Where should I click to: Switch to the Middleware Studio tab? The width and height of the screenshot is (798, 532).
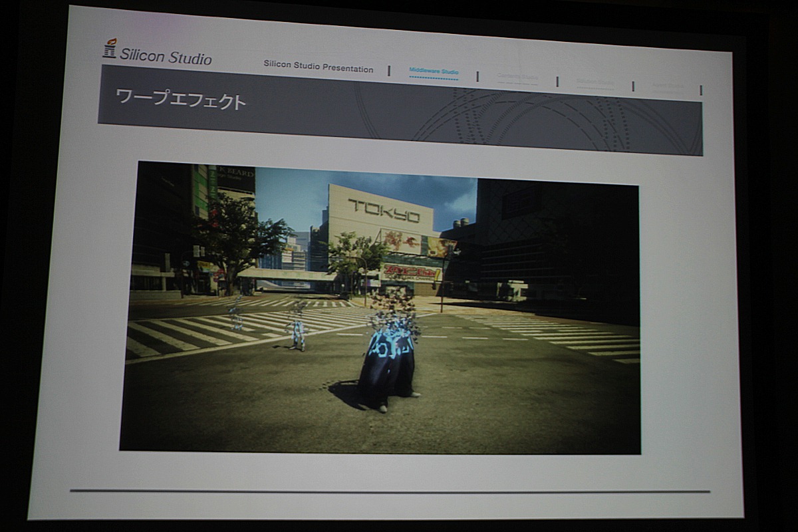tap(434, 72)
